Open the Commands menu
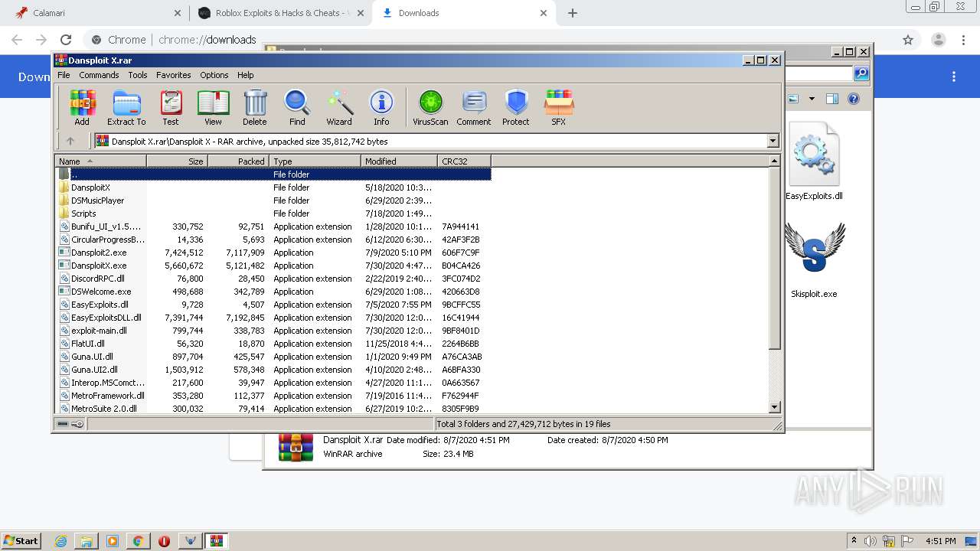The image size is (980, 551). point(99,75)
